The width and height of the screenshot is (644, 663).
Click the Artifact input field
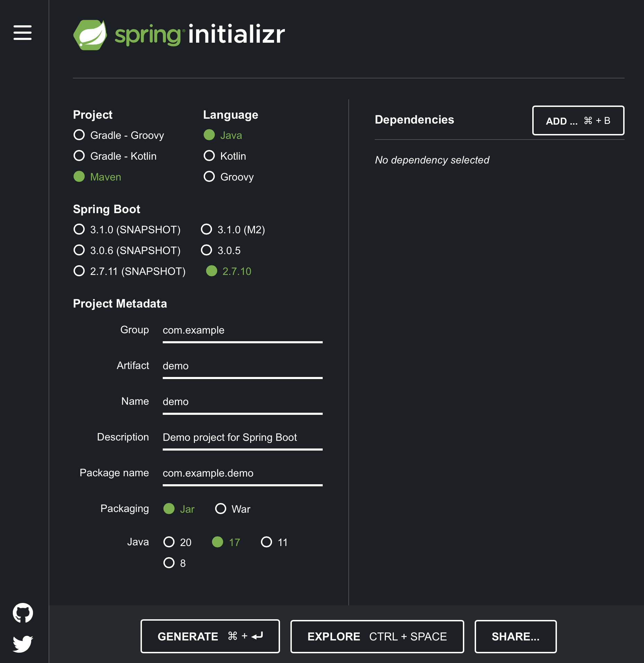pos(243,367)
